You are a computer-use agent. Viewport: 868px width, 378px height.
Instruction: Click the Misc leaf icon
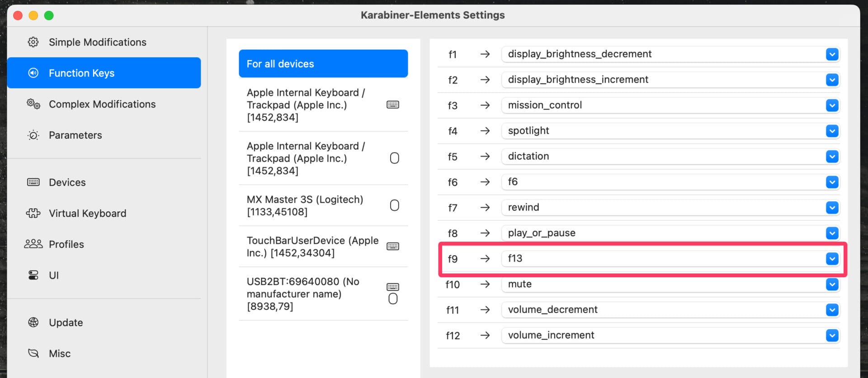pyautogui.click(x=33, y=353)
